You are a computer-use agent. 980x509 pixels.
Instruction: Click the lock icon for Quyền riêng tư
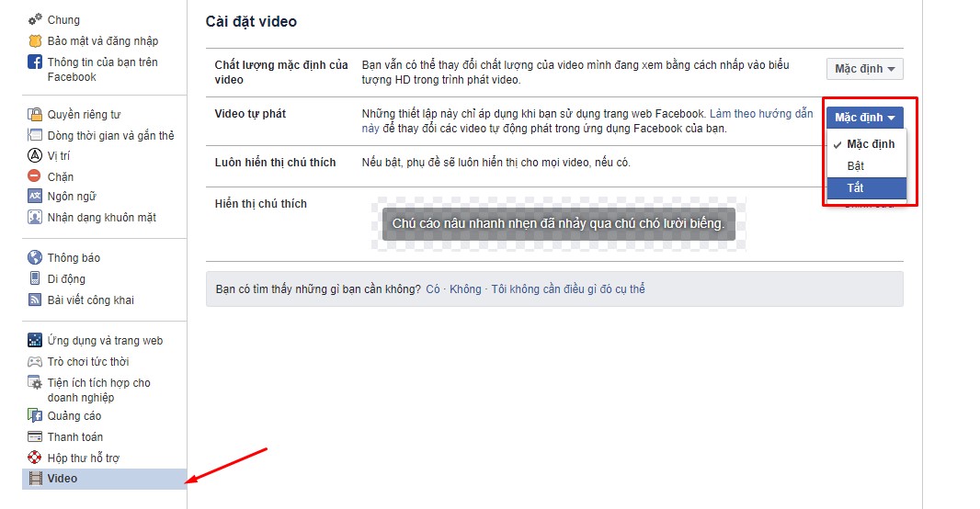pos(35,114)
